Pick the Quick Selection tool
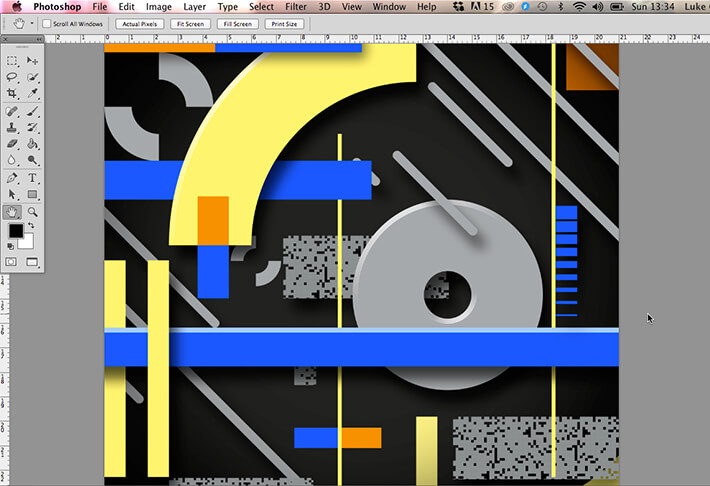Screen dimensions: 710x486 (32, 77)
